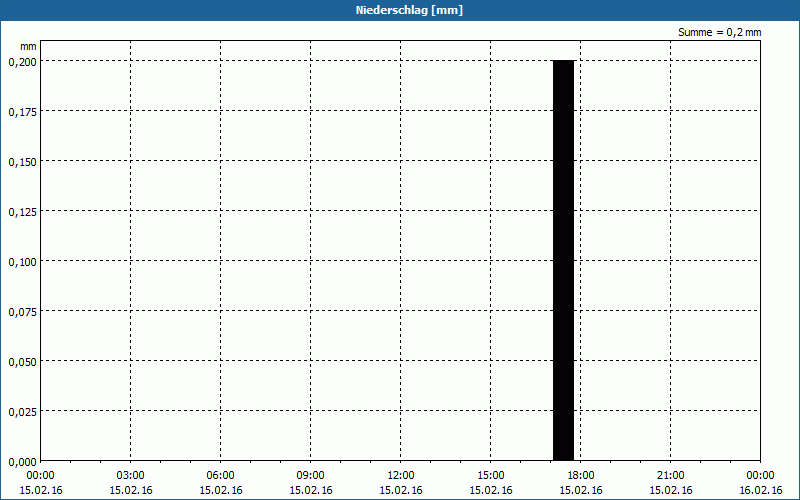Select the 0,025 y-axis label
The width and height of the screenshot is (800, 500).
(22, 412)
